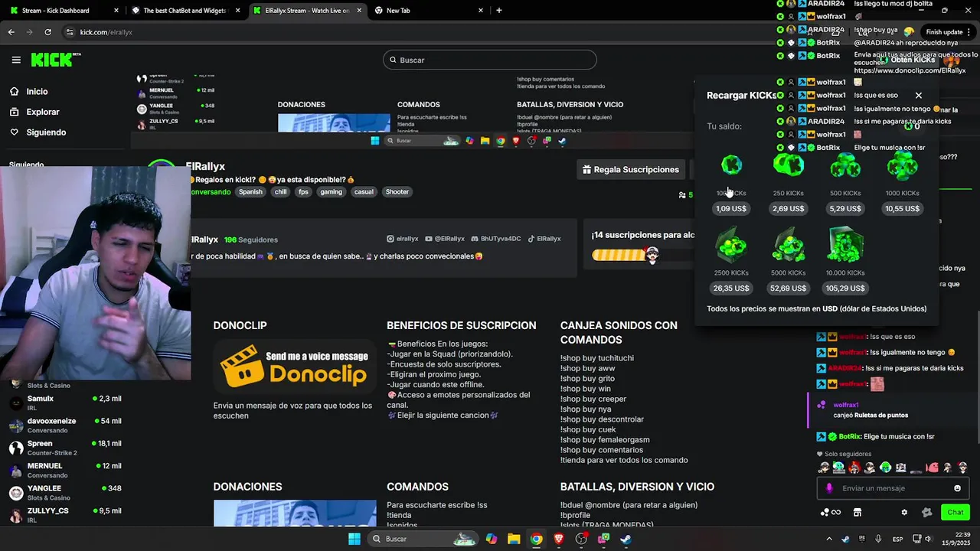
Task: Open the Windows Start menu
Action: (354, 539)
